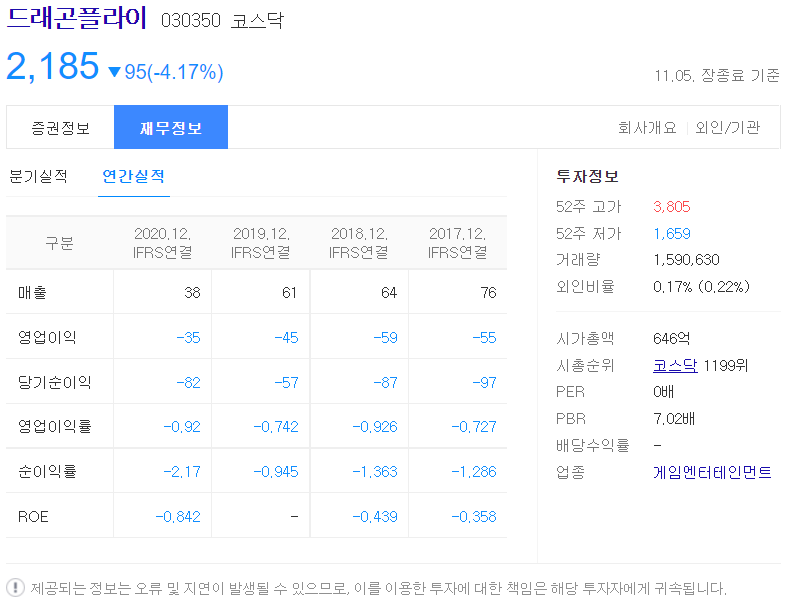Click the 2018.12. IFRS연결 column header

click(359, 243)
